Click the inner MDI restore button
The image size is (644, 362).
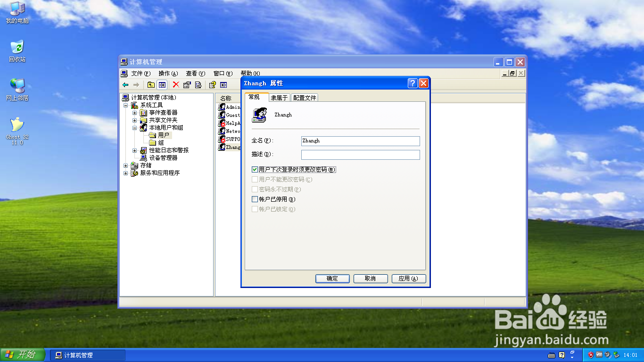pos(513,74)
